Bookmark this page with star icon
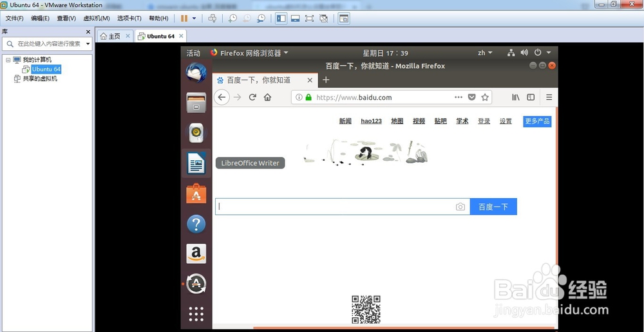 tap(485, 97)
